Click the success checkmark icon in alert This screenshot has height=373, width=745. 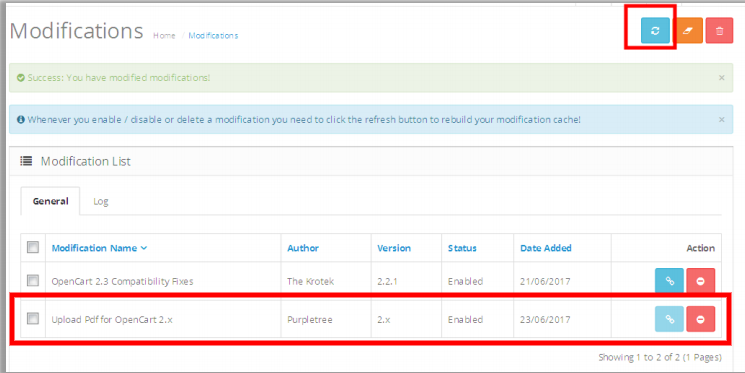[21, 77]
